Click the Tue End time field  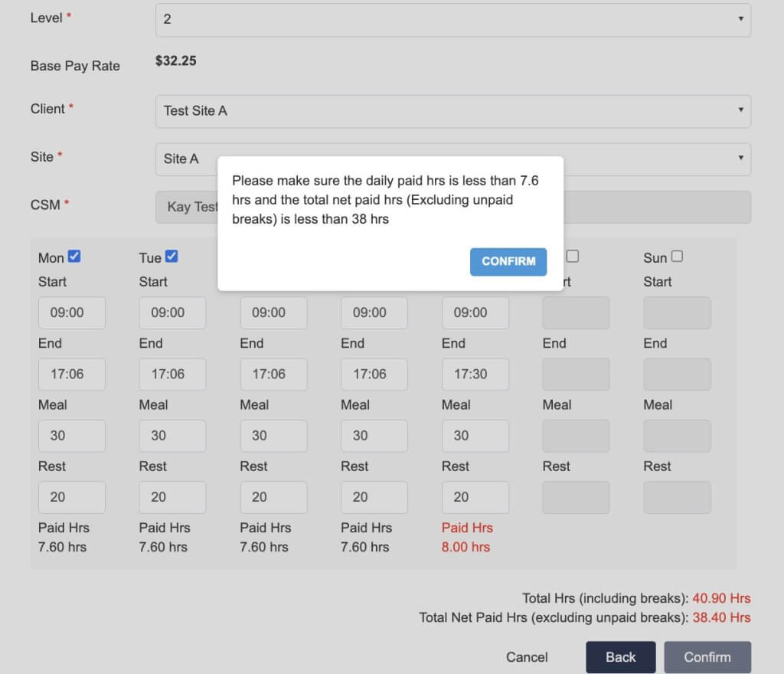(x=172, y=374)
